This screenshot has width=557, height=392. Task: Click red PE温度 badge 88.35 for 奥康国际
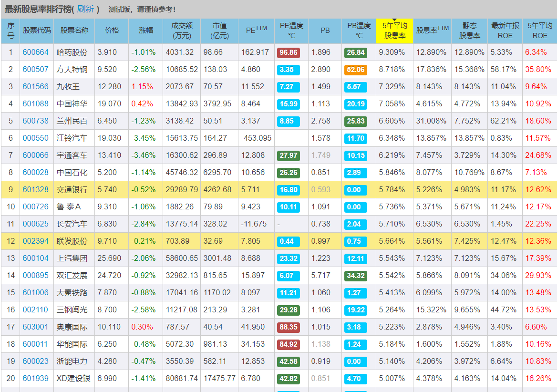(x=289, y=327)
